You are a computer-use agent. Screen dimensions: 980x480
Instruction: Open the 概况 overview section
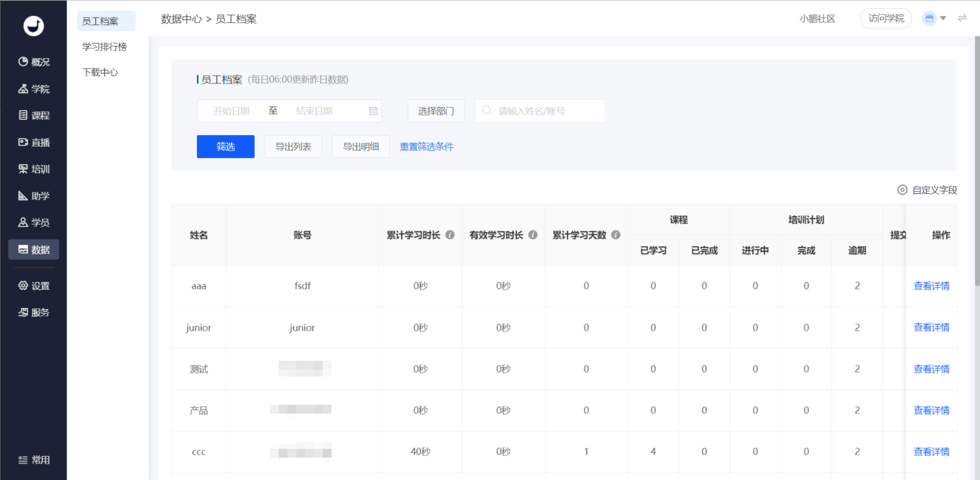point(34,62)
